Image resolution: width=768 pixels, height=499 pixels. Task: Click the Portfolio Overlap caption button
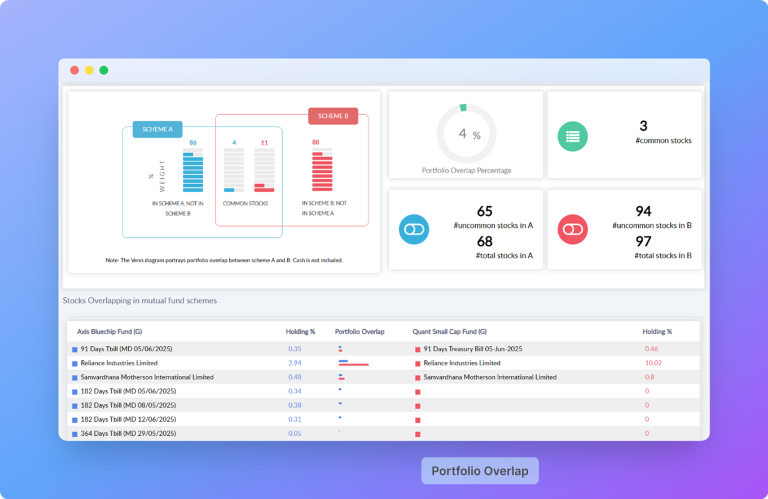coord(480,471)
